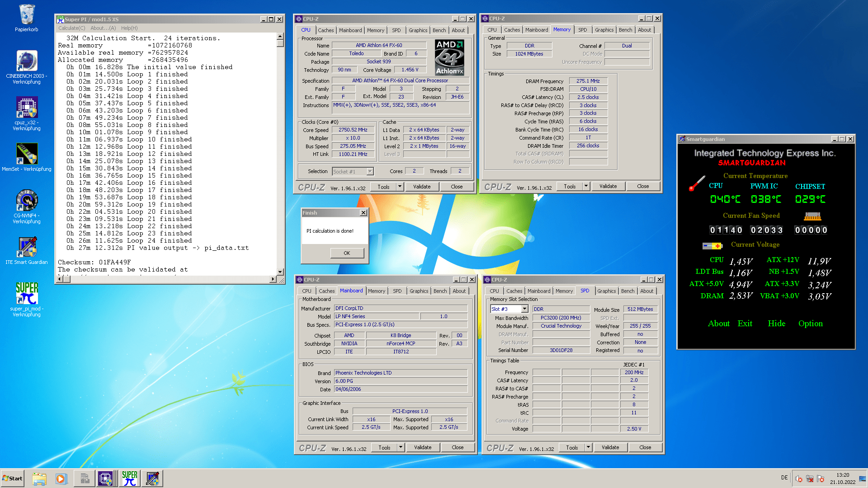Open the Calculate menu in Super PI
Screen dimensions: 868x488
point(71,28)
